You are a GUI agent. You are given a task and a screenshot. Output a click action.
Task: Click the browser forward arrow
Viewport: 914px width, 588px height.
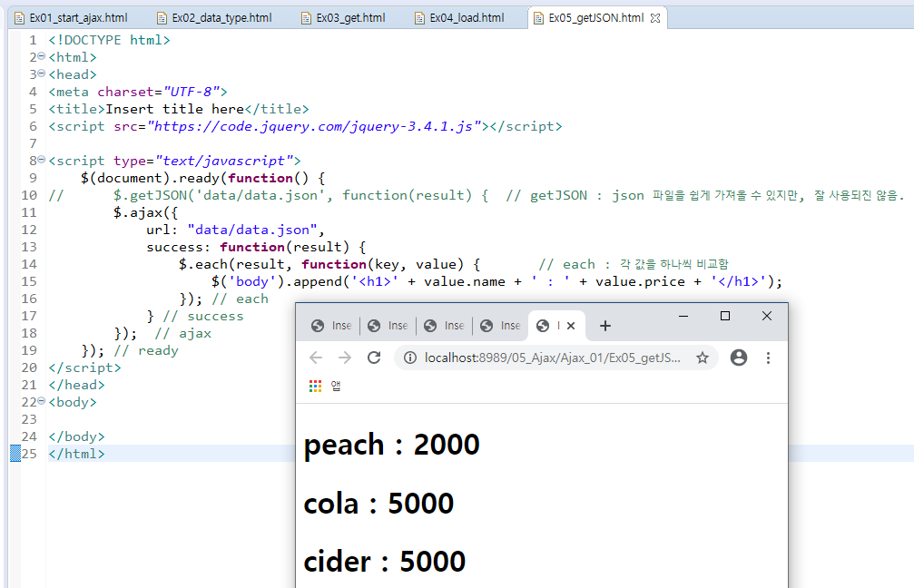tap(345, 358)
